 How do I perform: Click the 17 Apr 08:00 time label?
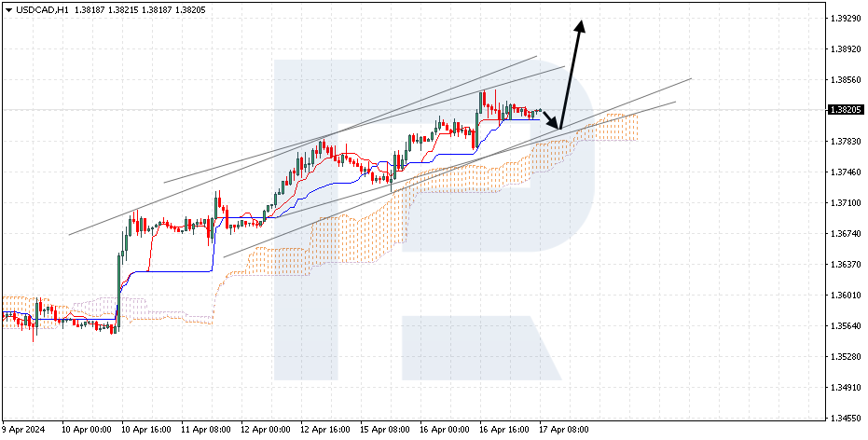click(564, 430)
